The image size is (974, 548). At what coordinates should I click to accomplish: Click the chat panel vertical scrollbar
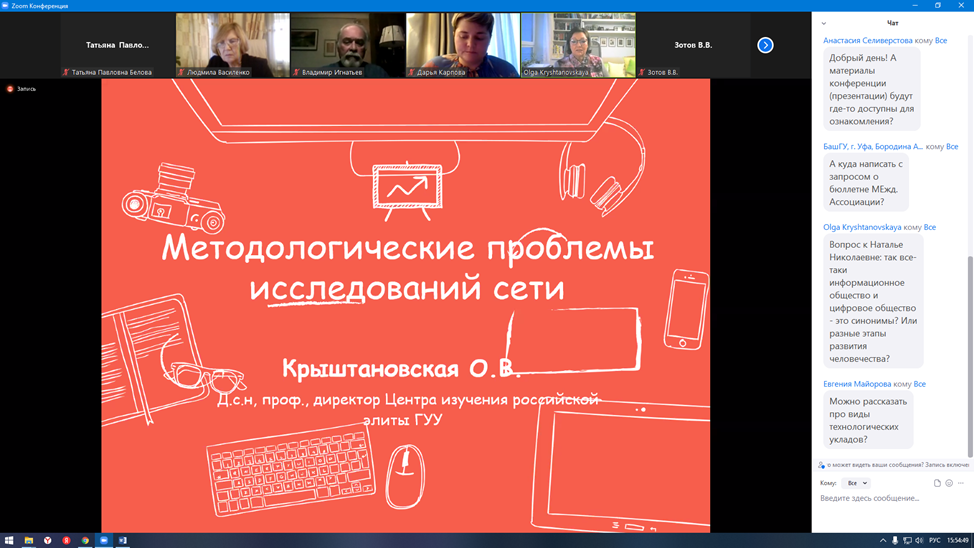(x=969, y=350)
